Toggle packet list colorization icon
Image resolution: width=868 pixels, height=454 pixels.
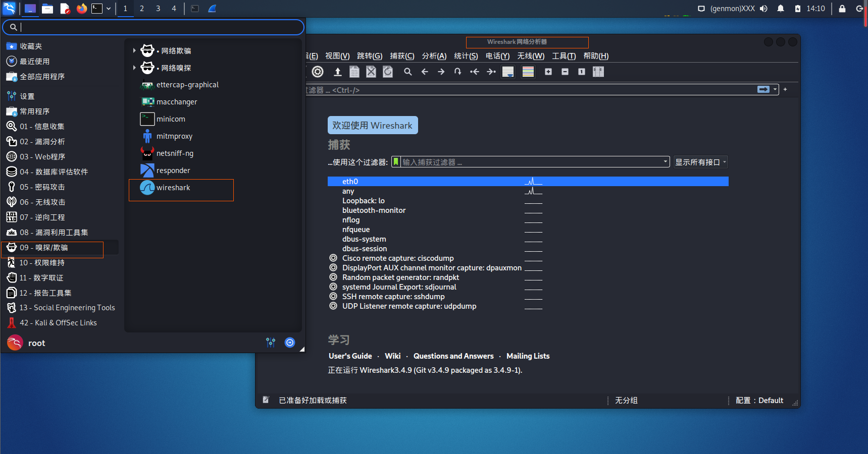[528, 72]
